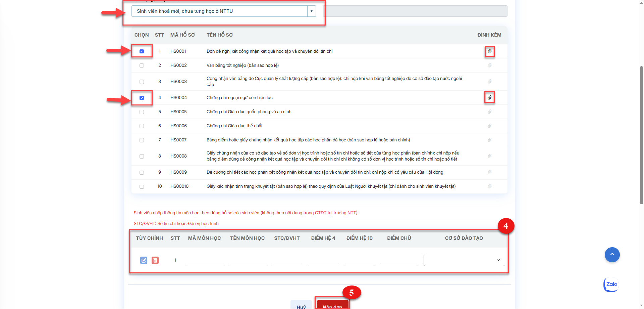
Task: Click the Huỷ cancel button
Action: click(x=301, y=306)
